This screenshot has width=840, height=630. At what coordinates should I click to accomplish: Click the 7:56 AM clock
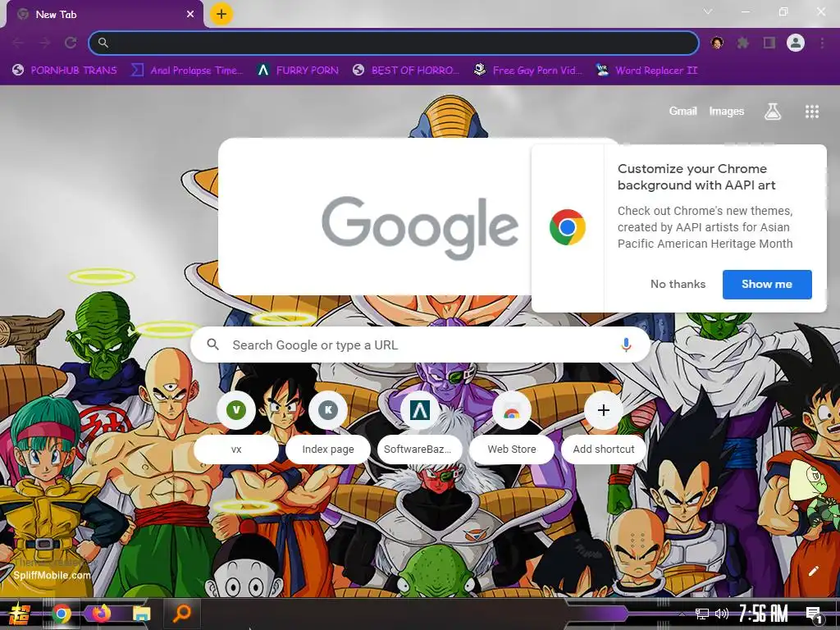tap(763, 614)
